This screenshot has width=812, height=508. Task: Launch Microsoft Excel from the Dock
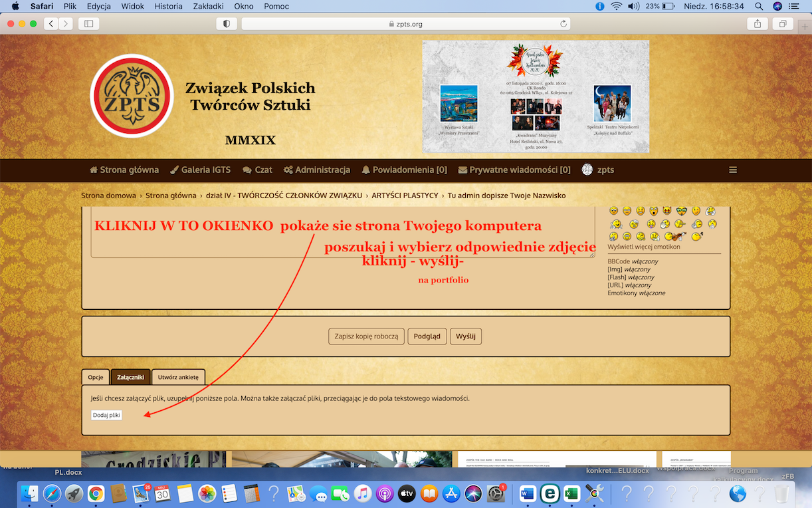[571, 493]
